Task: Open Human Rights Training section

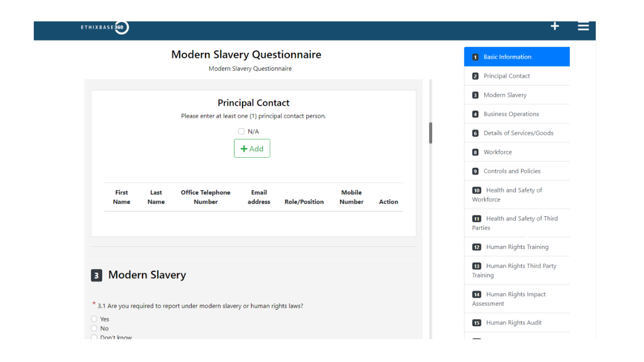Action: pos(517,247)
